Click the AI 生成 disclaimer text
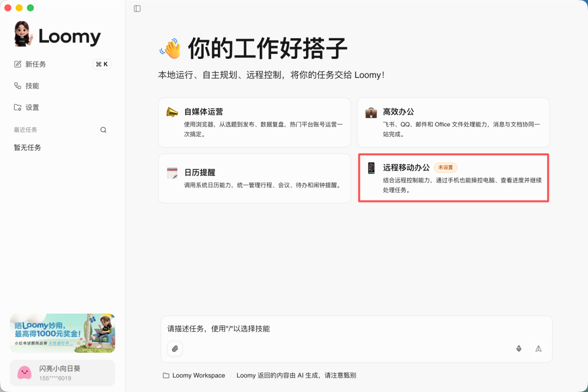This screenshot has height=392, width=588. coord(296,376)
